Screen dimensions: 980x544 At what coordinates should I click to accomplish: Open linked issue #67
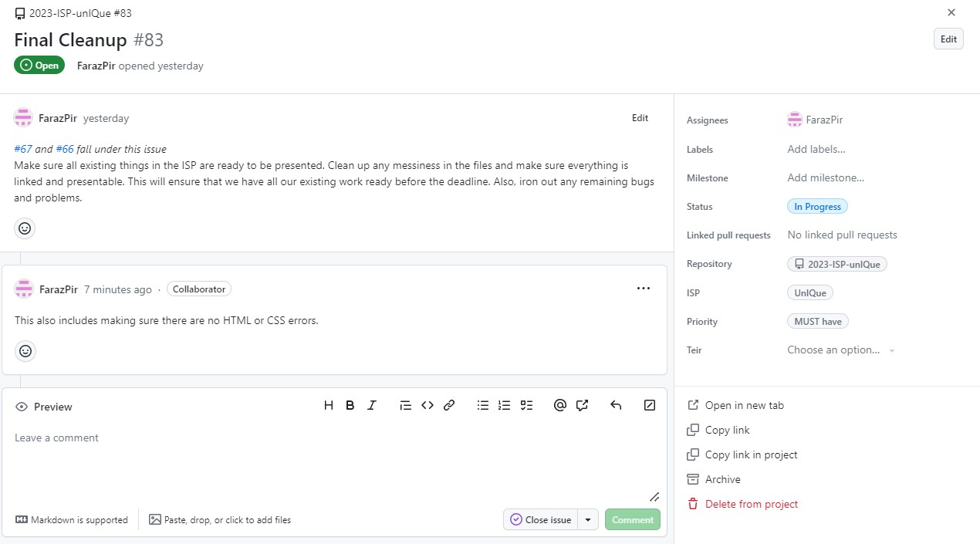23,148
